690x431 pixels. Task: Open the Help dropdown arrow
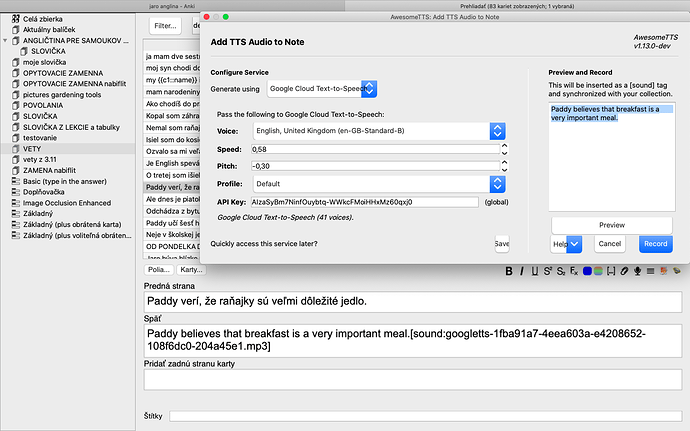click(x=574, y=244)
